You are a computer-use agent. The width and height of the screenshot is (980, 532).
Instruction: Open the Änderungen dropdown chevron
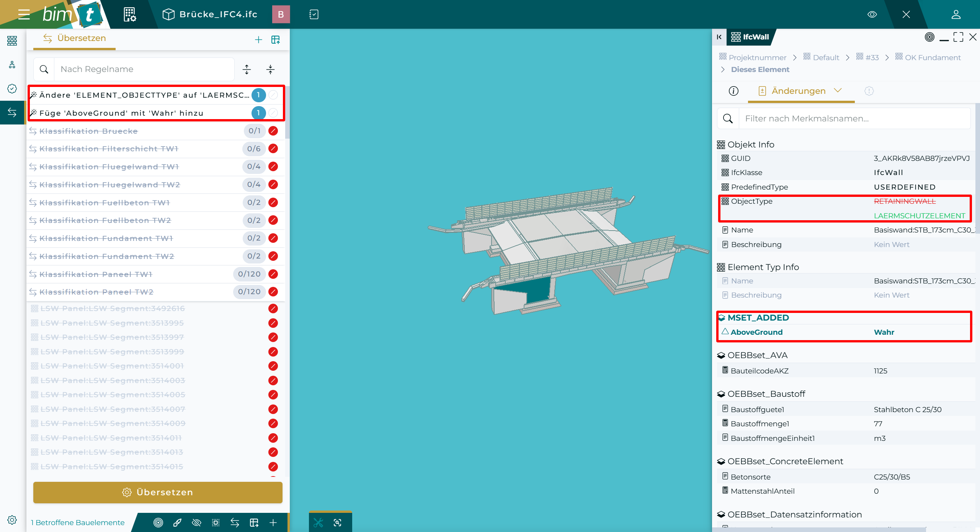point(838,91)
